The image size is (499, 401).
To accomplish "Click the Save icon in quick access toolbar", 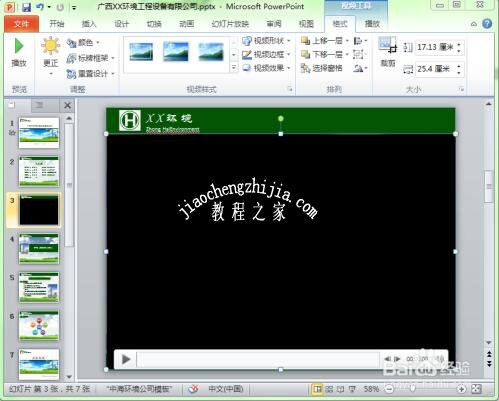I will 26,7.
